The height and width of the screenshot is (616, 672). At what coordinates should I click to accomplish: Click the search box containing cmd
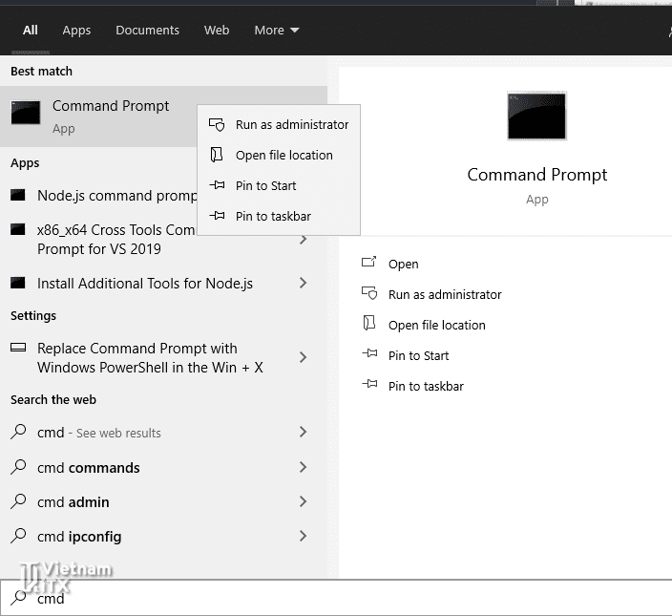click(x=334, y=599)
